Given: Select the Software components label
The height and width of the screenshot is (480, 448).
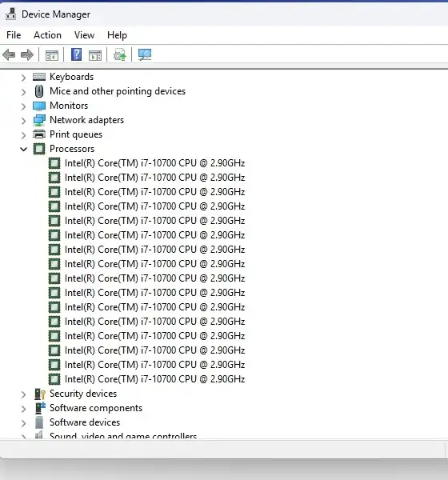Looking at the screenshot, I should 96,408.
